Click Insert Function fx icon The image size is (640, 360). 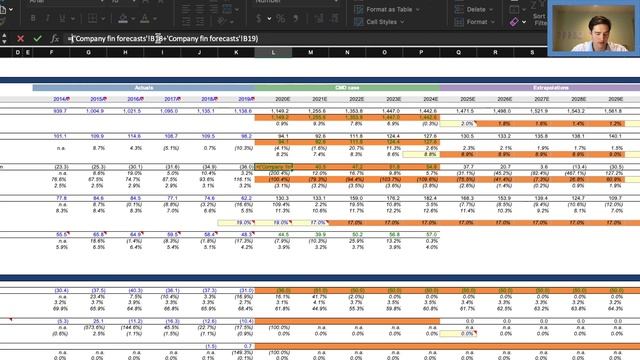click(x=55, y=39)
